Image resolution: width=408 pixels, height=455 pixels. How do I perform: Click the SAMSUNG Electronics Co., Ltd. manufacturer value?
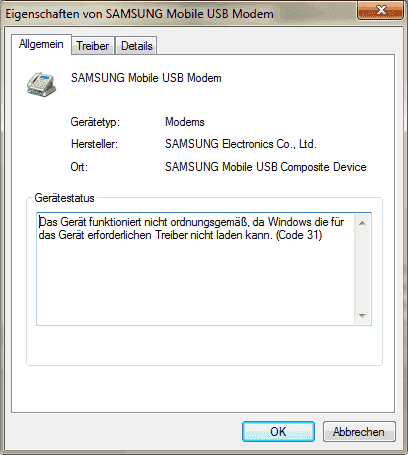coord(241,144)
